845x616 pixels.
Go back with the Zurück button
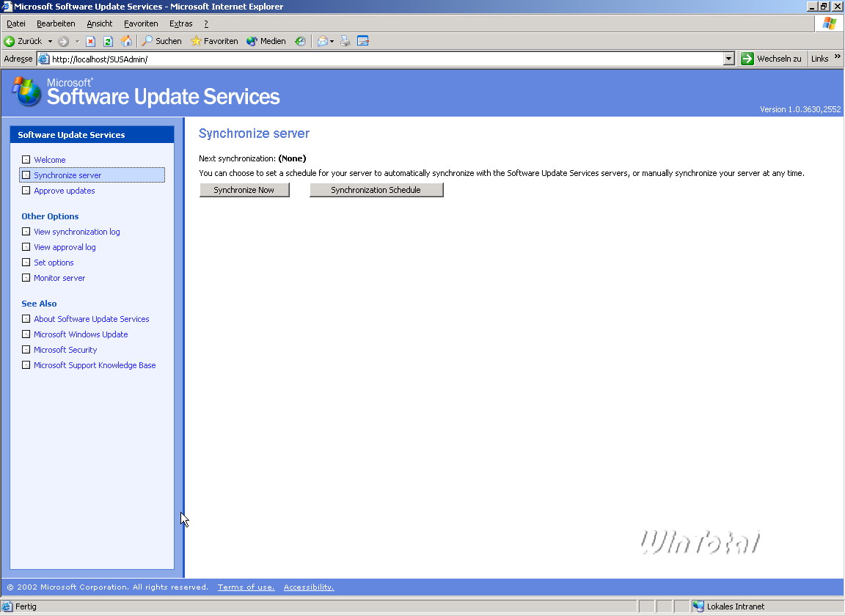tap(23, 41)
